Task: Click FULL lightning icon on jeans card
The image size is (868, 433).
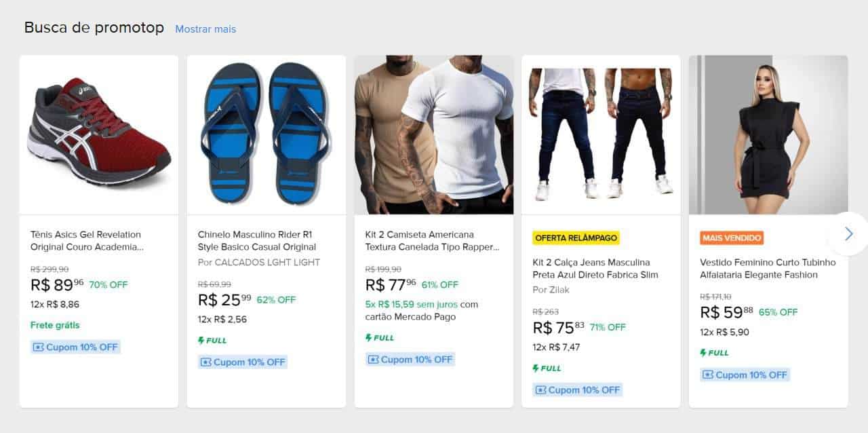Action: [x=536, y=369]
